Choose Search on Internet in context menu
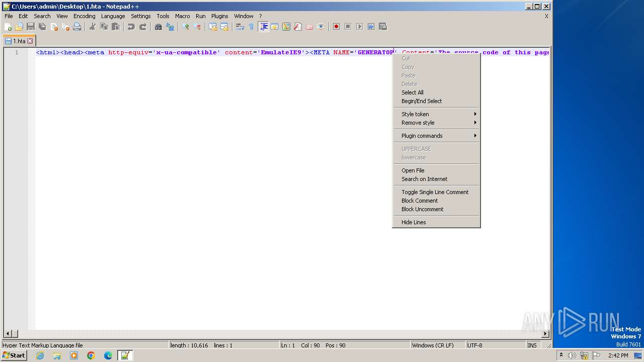The image size is (644, 362). pyautogui.click(x=436, y=179)
